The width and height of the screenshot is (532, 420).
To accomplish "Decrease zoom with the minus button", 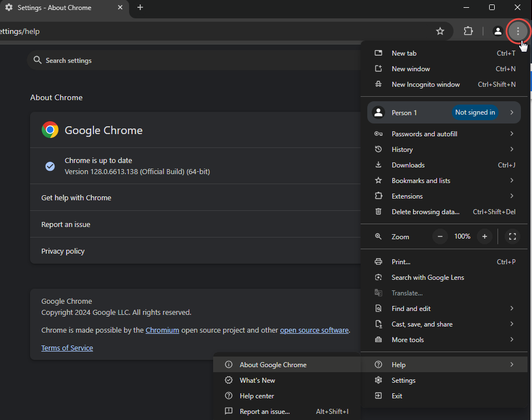I will coord(440,236).
